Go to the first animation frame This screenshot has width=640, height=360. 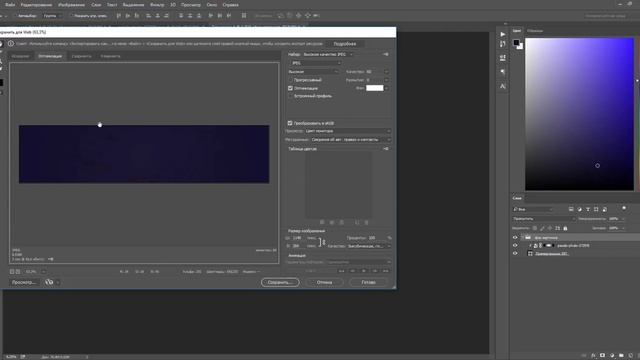342,271
